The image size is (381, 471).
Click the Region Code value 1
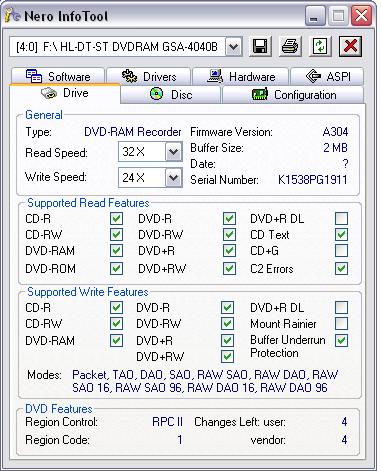pyautogui.click(x=180, y=440)
